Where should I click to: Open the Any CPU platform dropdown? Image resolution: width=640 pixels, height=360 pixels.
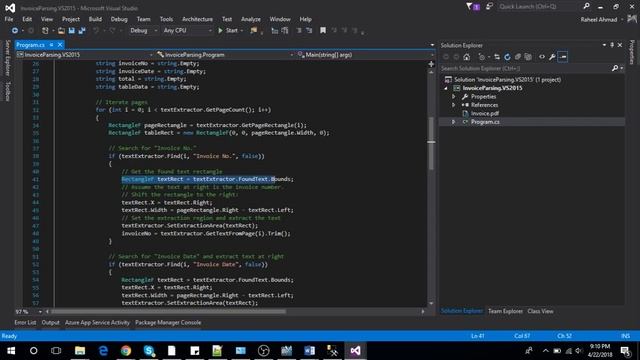pyautogui.click(x=210, y=31)
